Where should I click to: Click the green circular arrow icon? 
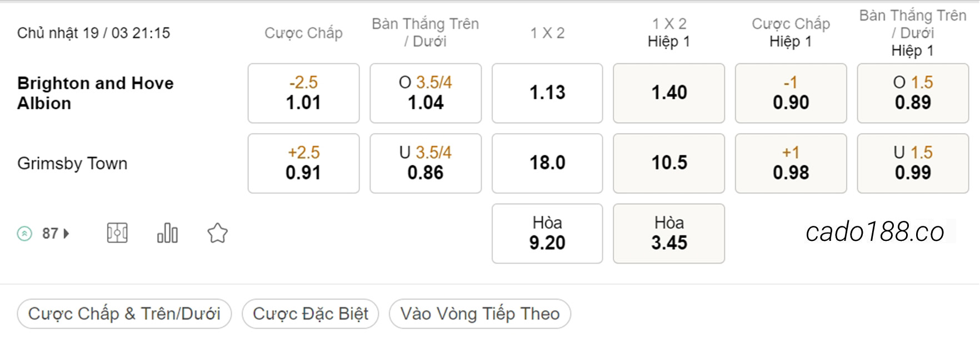[x=24, y=234]
